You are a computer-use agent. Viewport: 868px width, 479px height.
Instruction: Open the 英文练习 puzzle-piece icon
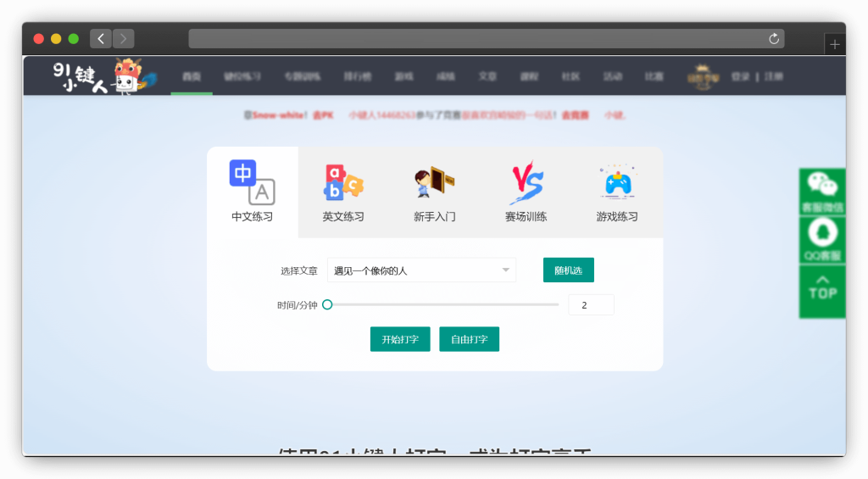coord(343,182)
